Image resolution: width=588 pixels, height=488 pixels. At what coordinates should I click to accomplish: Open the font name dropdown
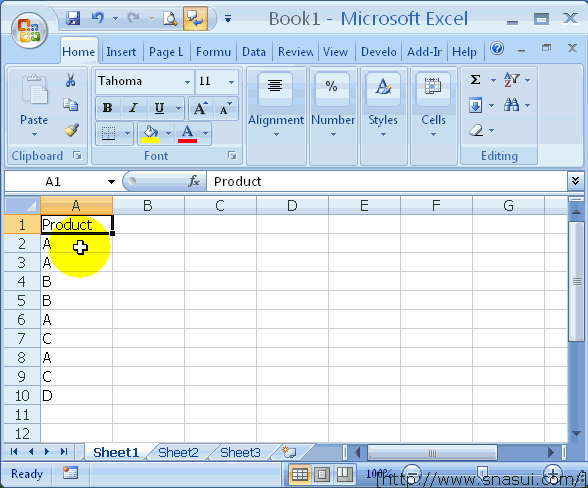coord(187,82)
